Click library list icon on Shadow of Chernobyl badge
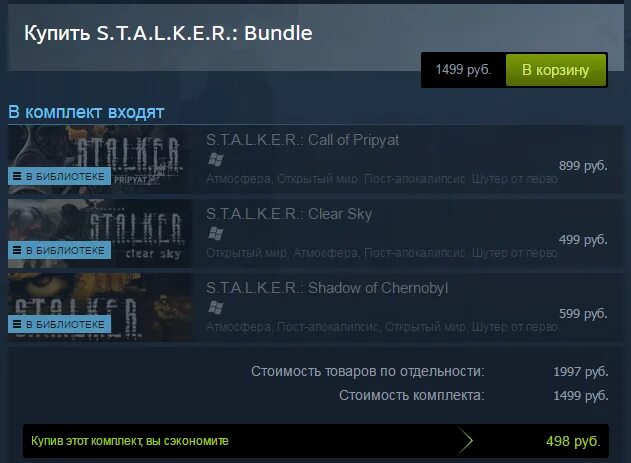The height and width of the screenshot is (463, 631). tap(17, 324)
